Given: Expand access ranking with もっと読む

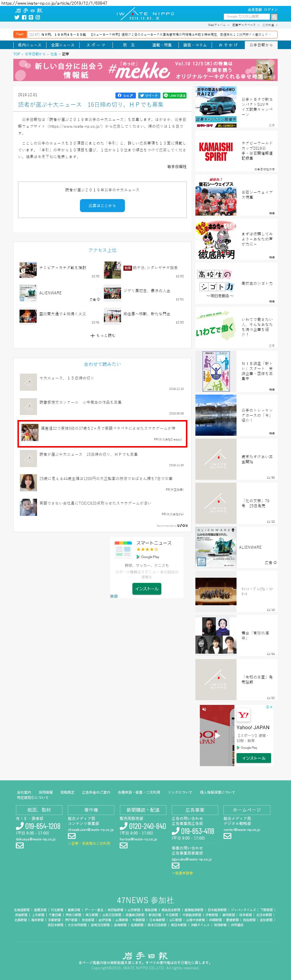Looking at the screenshot, I should [x=103, y=335].
